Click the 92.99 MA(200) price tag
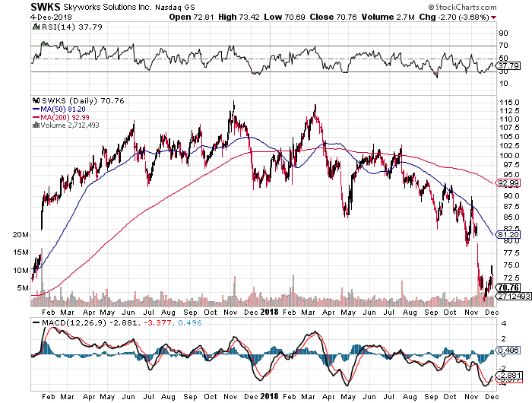This screenshot has width=532, height=403. 508,183
